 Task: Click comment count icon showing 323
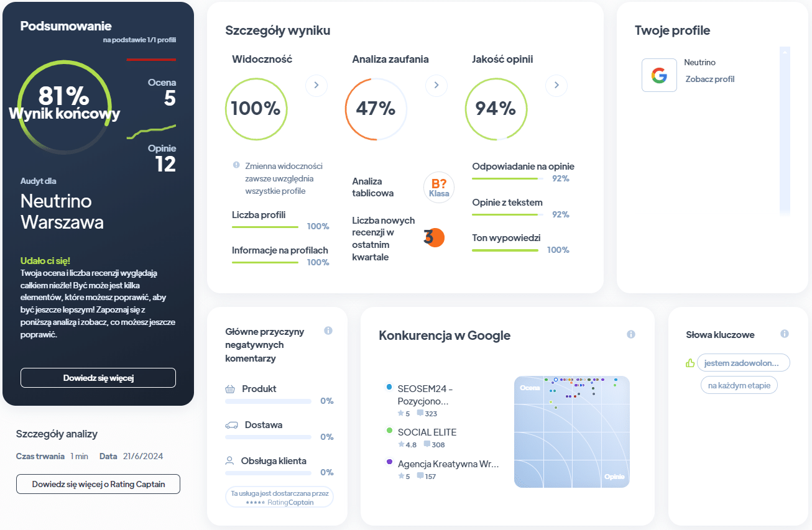click(x=420, y=413)
